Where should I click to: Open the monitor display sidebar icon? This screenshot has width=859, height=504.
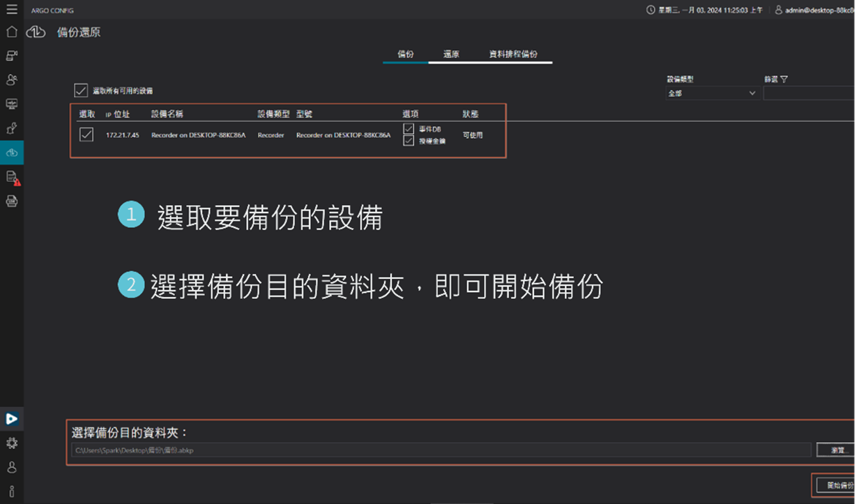coord(11,104)
